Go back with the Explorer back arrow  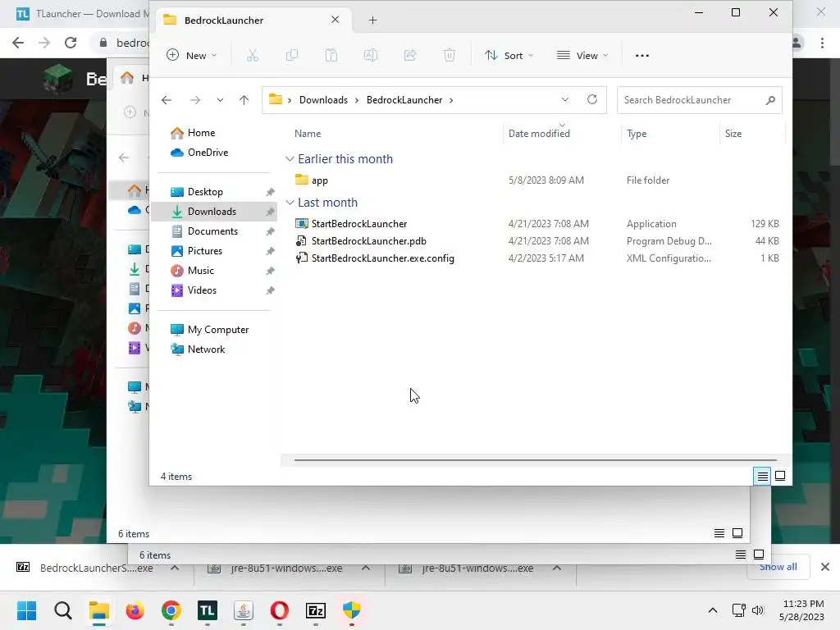click(x=167, y=100)
